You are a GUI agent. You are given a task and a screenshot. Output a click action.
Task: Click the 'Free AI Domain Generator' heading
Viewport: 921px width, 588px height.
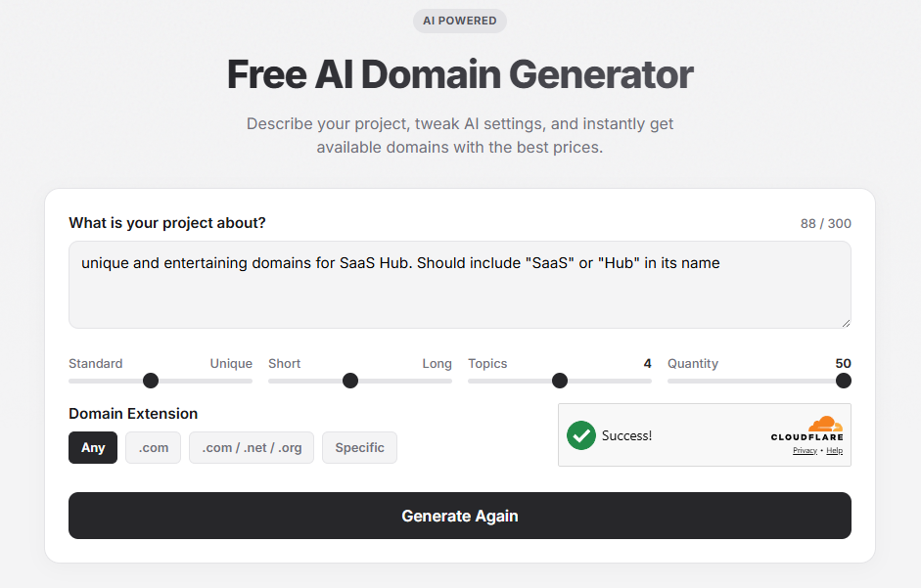pos(459,73)
